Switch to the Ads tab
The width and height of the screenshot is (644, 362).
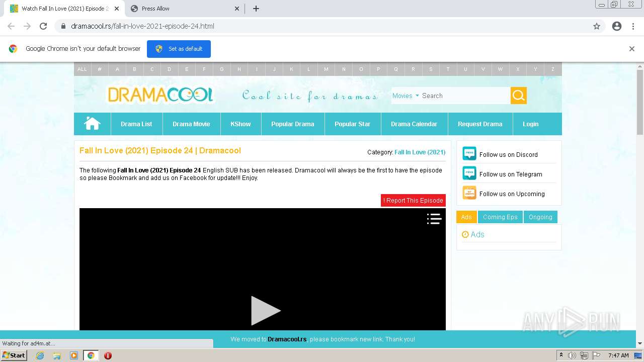(466, 217)
